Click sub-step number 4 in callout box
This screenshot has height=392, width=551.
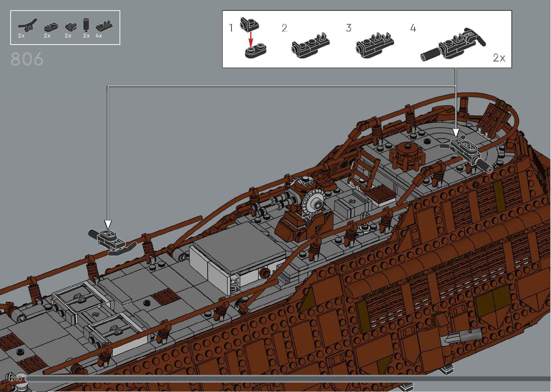pos(413,28)
